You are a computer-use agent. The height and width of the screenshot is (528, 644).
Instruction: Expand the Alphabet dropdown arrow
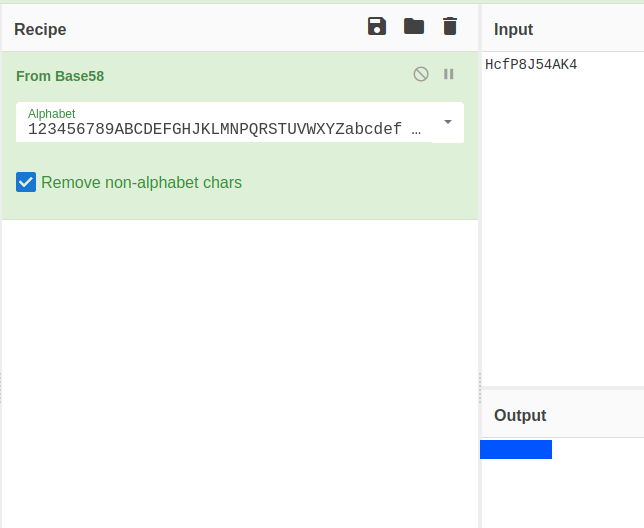[447, 122]
